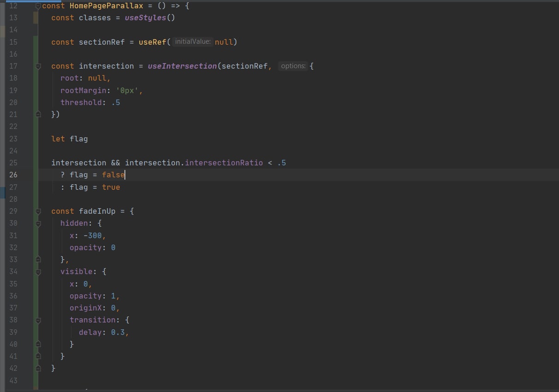Click line number 22 in gutter
The height and width of the screenshot is (392, 559).
[x=13, y=126]
